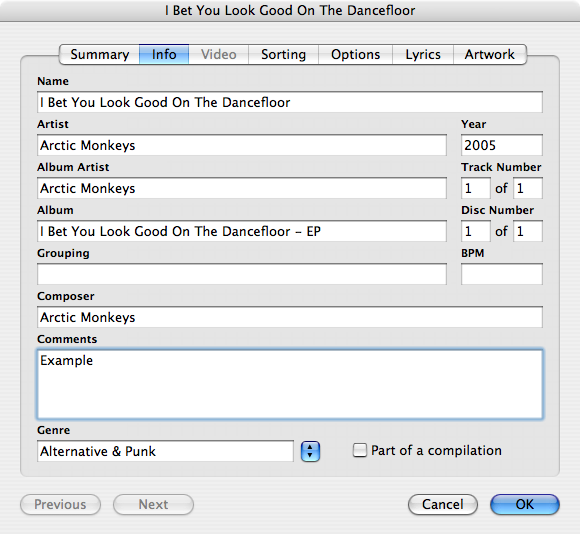Click the Comments box containing Example
This screenshot has height=534, width=580.
290,384
